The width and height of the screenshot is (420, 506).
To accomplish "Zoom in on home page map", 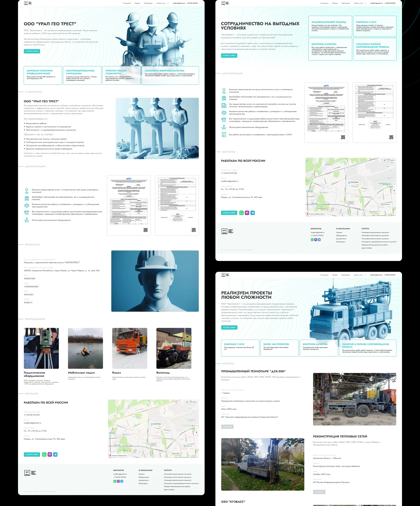I will point(196,426).
